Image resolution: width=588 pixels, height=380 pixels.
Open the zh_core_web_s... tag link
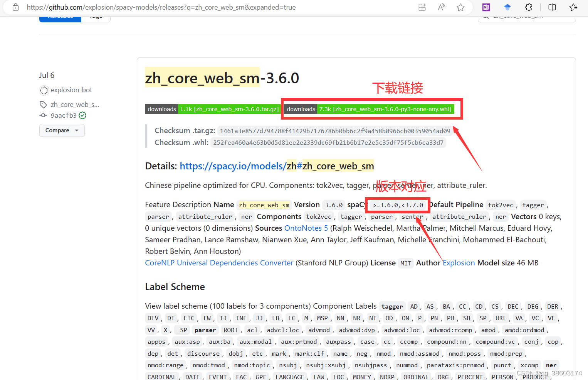(x=75, y=105)
